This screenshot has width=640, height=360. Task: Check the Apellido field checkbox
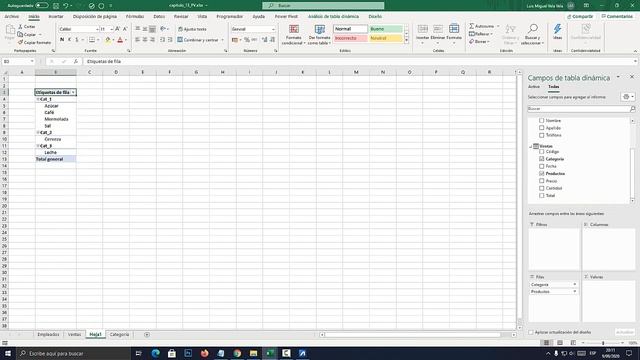pos(542,128)
